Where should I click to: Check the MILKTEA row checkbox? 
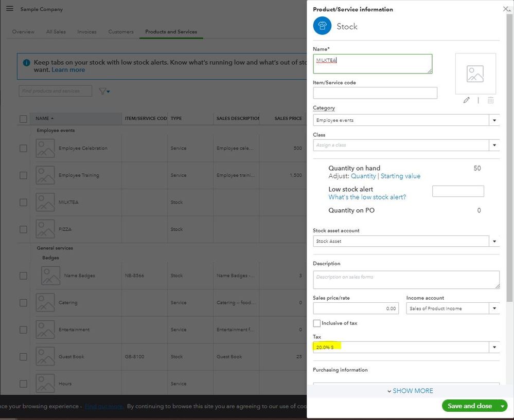click(x=23, y=203)
